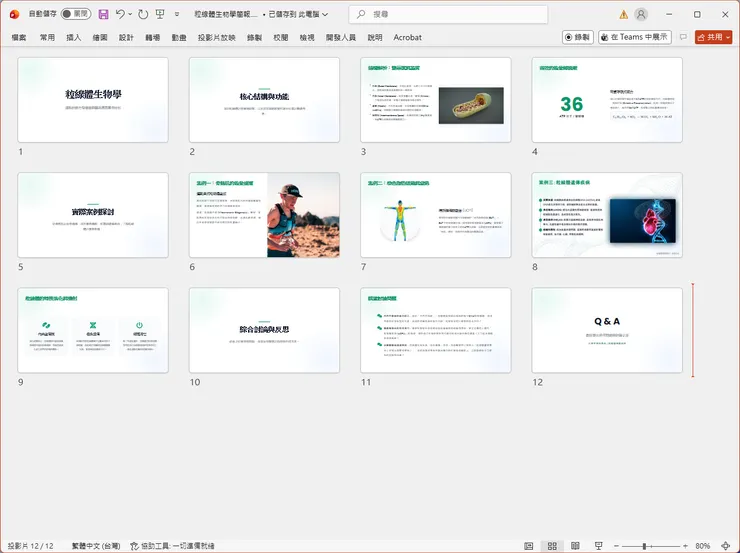The image size is (740, 553).
Task: Select slide 2 thumbnail 核心結構與功能
Action: click(264, 100)
